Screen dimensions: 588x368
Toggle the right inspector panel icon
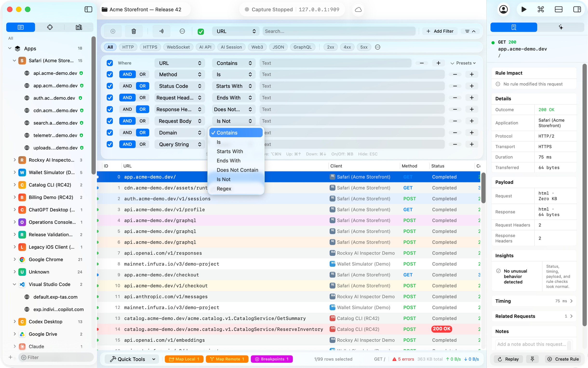point(577,9)
